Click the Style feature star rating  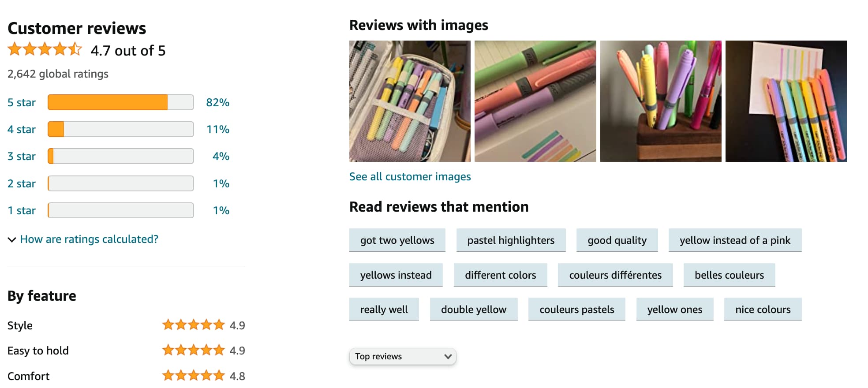tap(193, 325)
